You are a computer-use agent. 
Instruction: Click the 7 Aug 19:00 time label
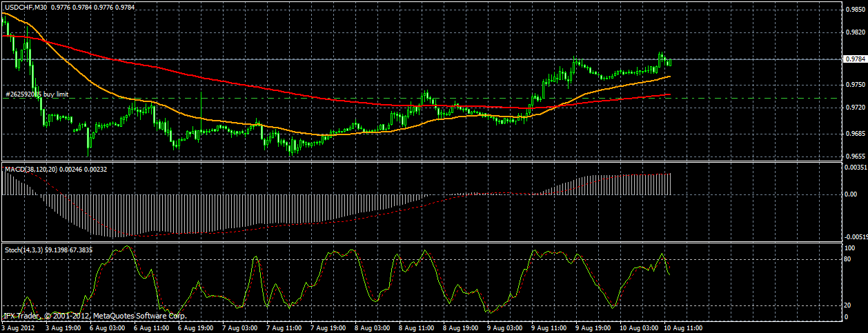[x=327, y=328]
